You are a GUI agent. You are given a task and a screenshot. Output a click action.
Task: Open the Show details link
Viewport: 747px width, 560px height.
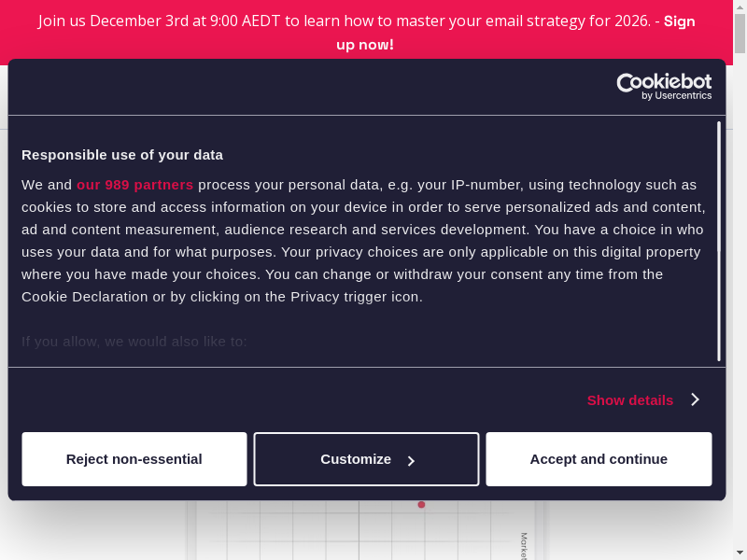(x=629, y=399)
